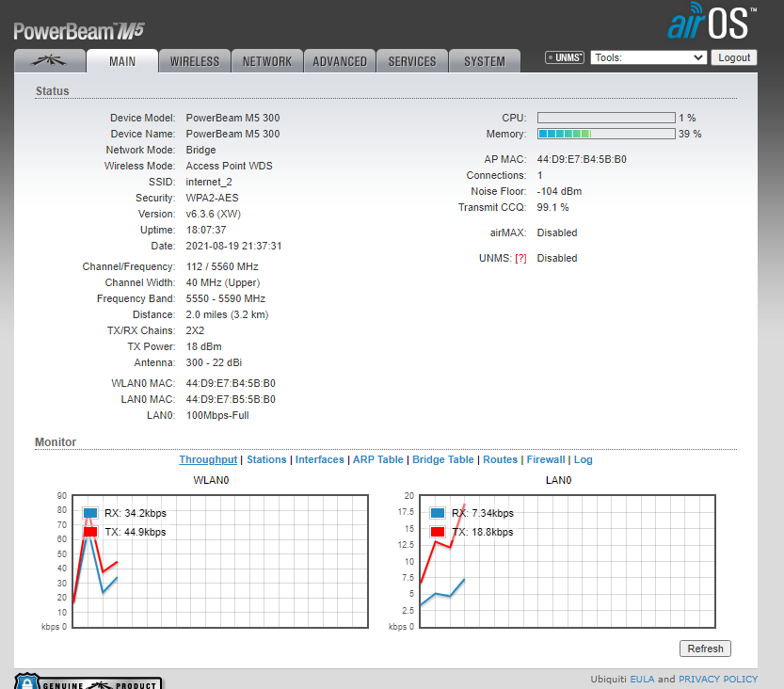Select the SERVICES tab
784x689 pixels.
click(x=412, y=61)
